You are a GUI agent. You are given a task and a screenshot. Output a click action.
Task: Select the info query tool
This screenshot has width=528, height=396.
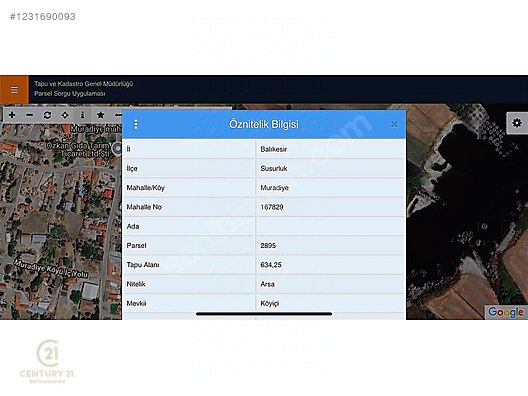click(82, 115)
